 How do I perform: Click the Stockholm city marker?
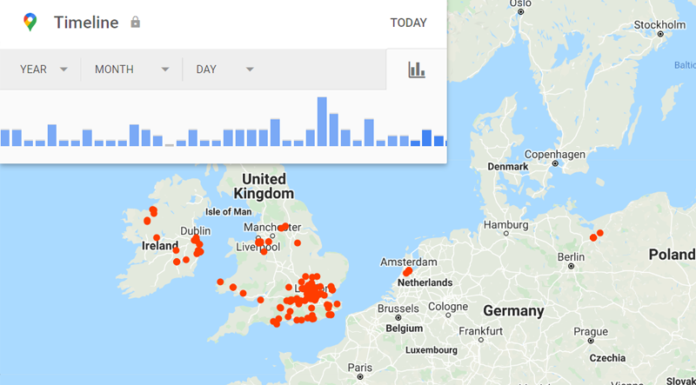pos(660,34)
